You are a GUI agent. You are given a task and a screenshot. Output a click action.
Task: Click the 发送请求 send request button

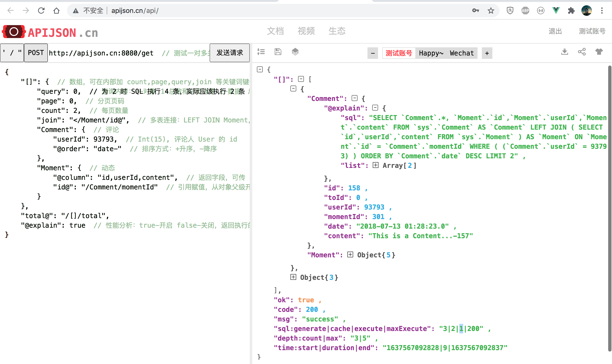coord(229,53)
